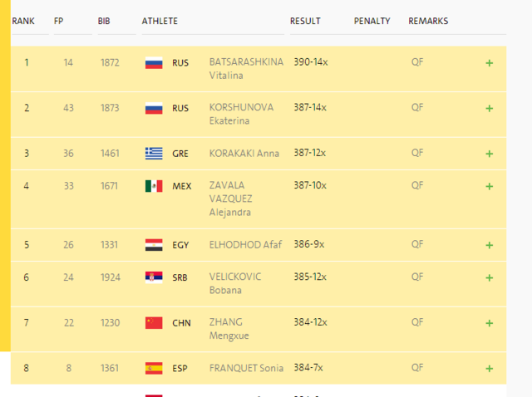Screen dimensions: 532x397
Task: Click the Spanish flag icon
Action: (x=154, y=368)
